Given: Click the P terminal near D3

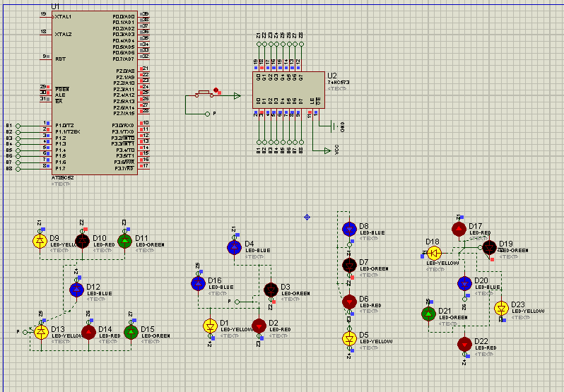Looking at the screenshot, I should 237,302.
